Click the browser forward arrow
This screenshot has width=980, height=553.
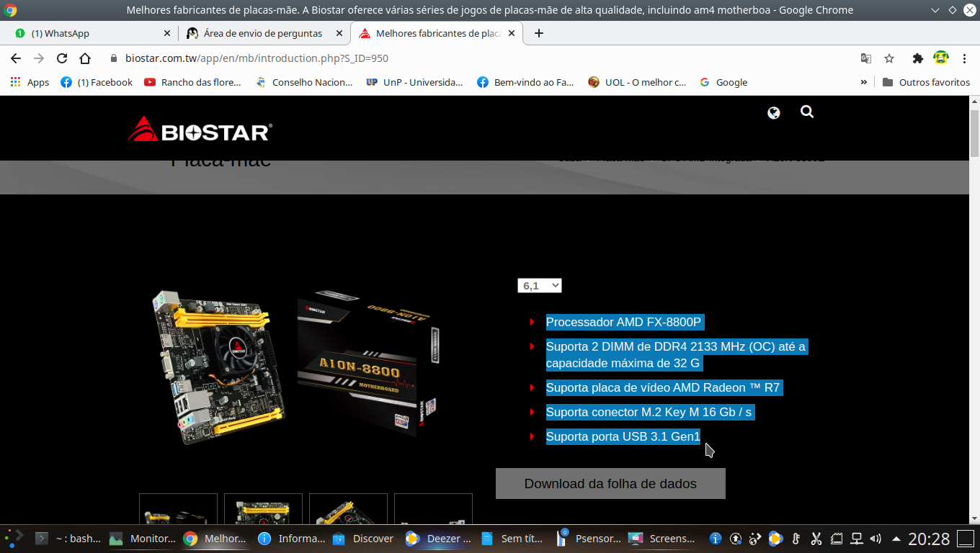[39, 58]
